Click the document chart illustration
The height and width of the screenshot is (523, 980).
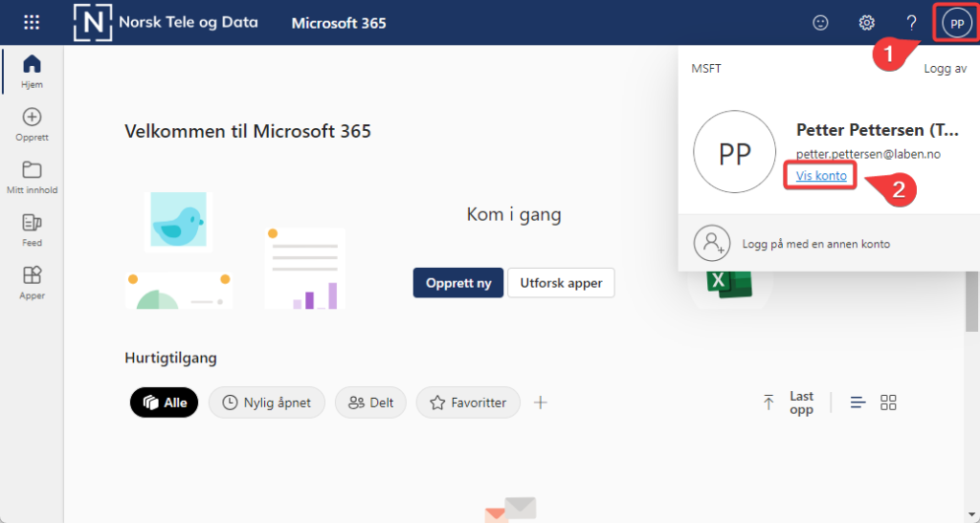pos(305,269)
